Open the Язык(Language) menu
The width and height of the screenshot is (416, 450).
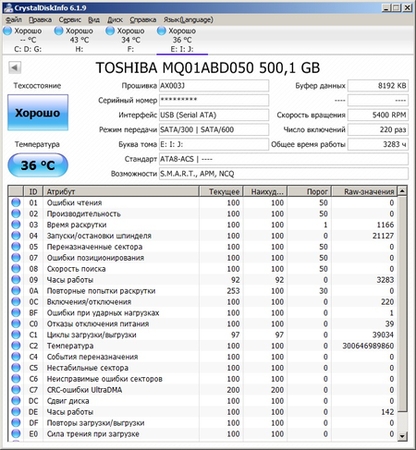tap(188, 20)
